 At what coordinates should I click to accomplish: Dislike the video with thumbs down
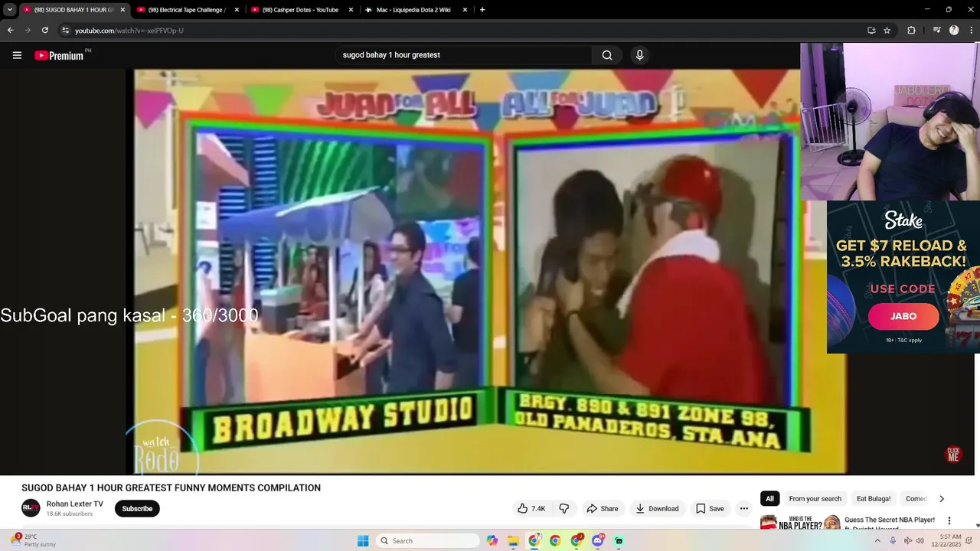coord(564,508)
